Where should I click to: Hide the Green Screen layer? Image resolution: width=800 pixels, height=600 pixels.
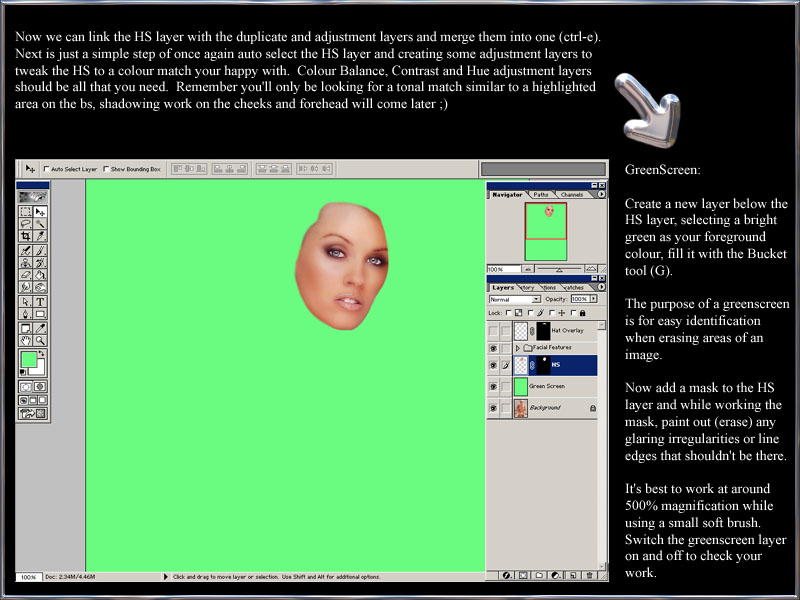click(493, 386)
